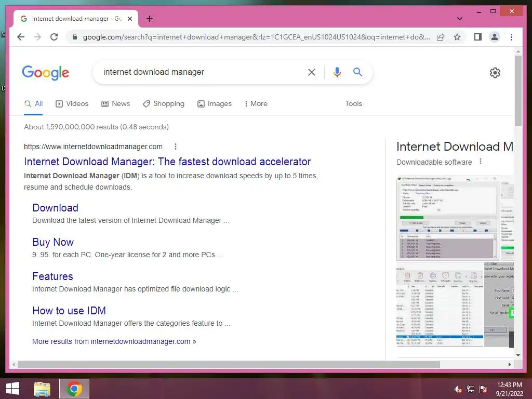Screen dimensions: 532x399
Task: Open the Download sitelink
Action: coord(55,208)
